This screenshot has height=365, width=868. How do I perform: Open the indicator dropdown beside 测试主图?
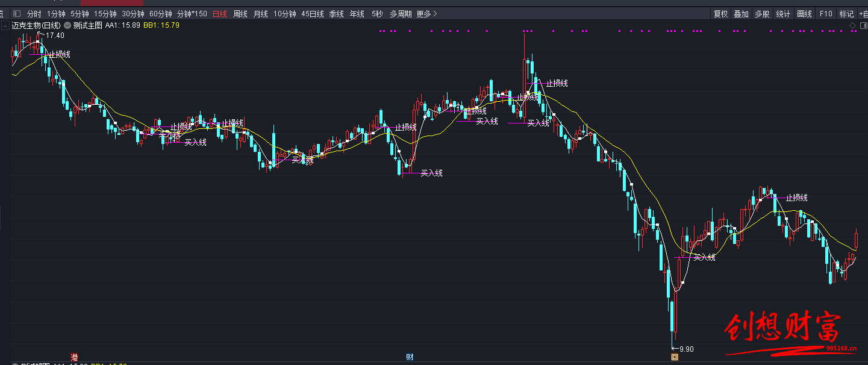[67, 25]
